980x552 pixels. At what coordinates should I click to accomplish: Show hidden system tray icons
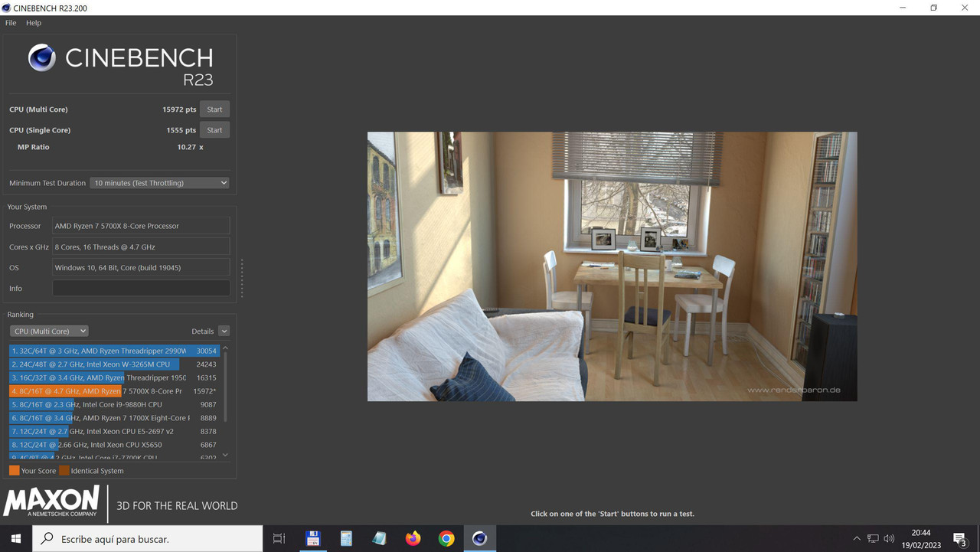[857, 539]
